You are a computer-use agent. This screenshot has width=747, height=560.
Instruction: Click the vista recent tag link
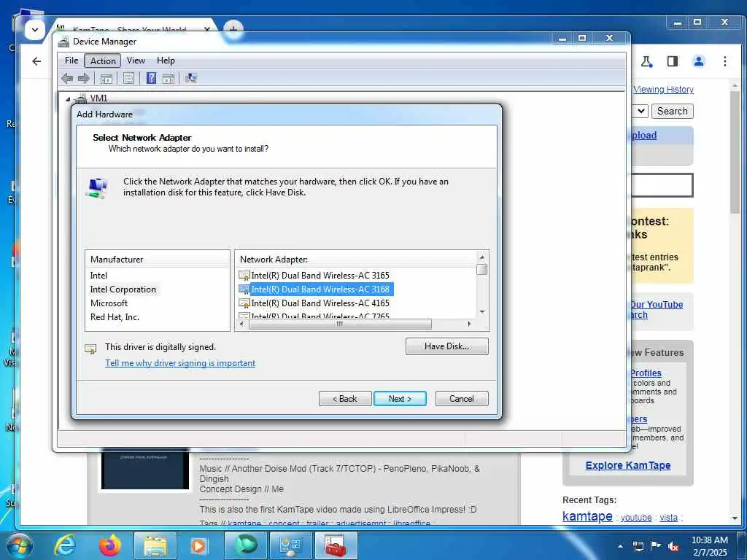coord(668,517)
